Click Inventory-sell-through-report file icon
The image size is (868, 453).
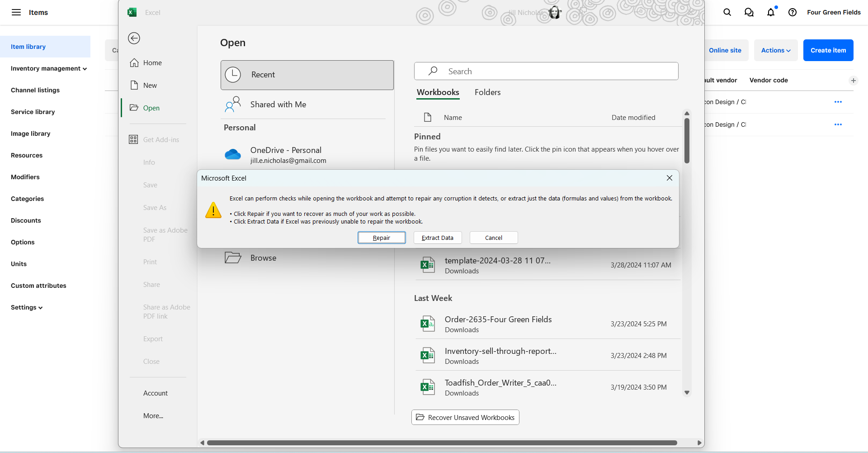(x=428, y=356)
